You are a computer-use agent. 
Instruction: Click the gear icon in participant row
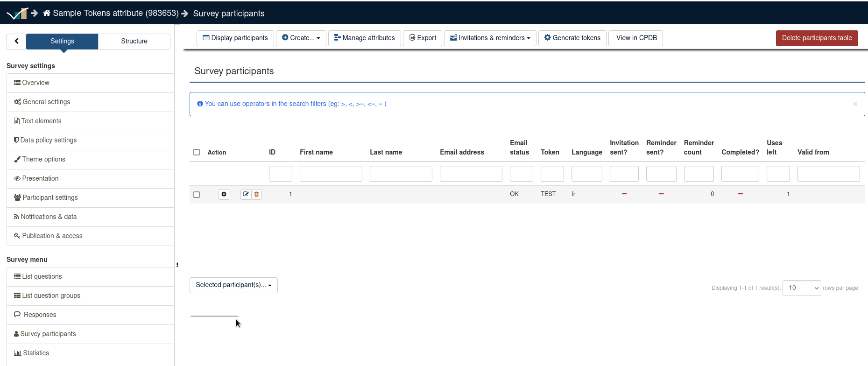coord(224,194)
